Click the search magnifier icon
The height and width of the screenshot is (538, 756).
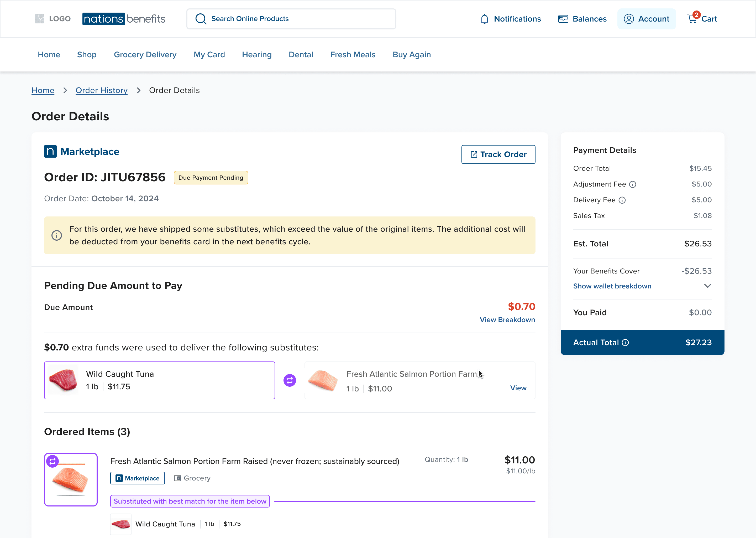click(201, 19)
